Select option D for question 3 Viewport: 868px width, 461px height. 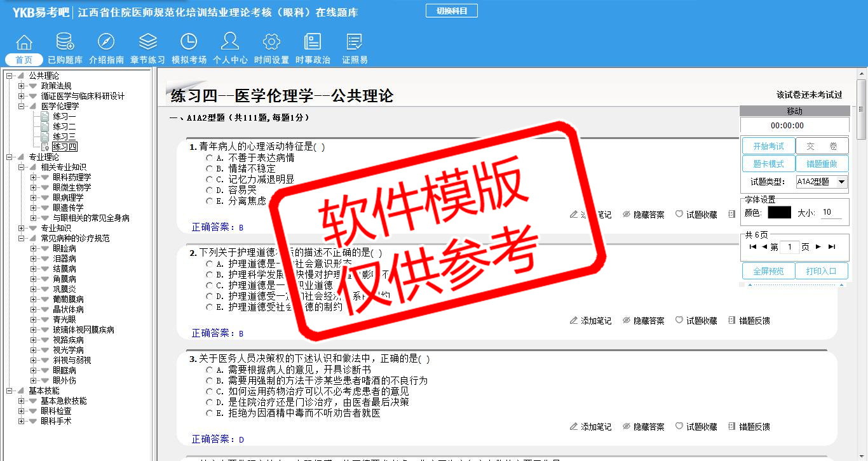210,403
